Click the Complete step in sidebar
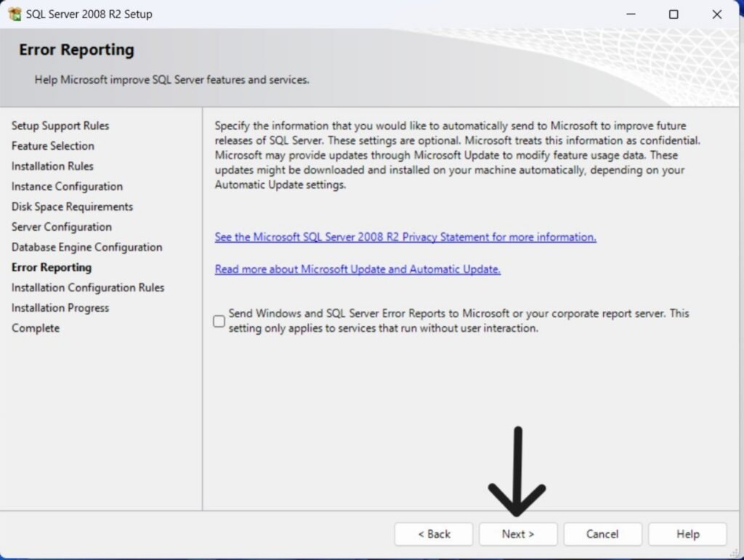 (36, 328)
